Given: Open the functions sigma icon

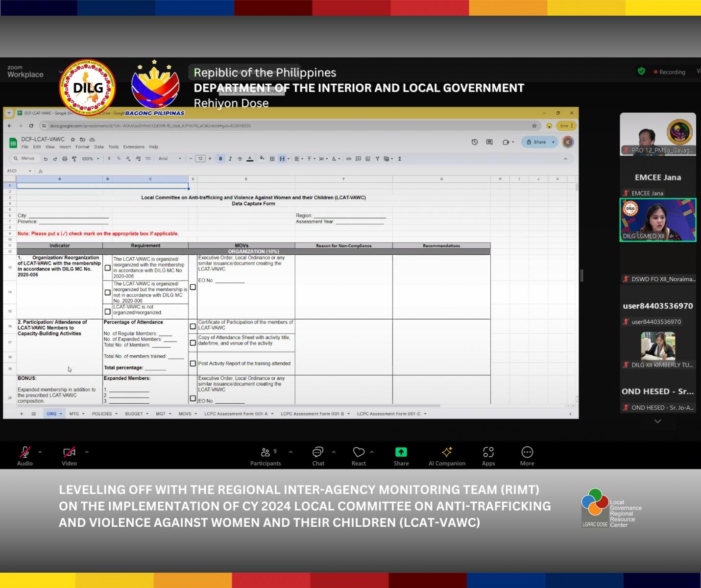Looking at the screenshot, I should (400, 159).
